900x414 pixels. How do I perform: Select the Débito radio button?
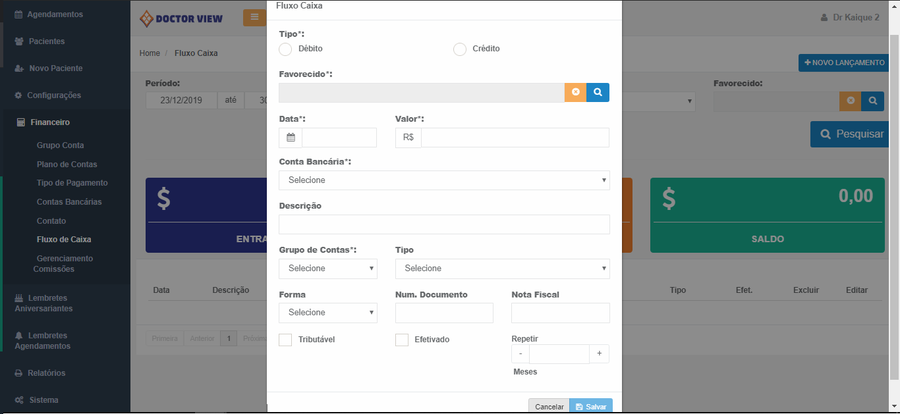(285, 49)
